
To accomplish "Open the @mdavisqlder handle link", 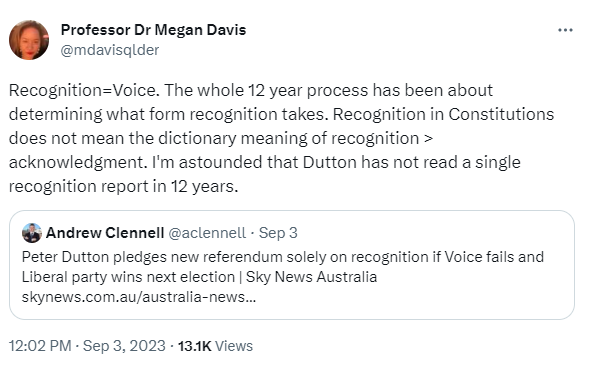I will pos(110,50).
